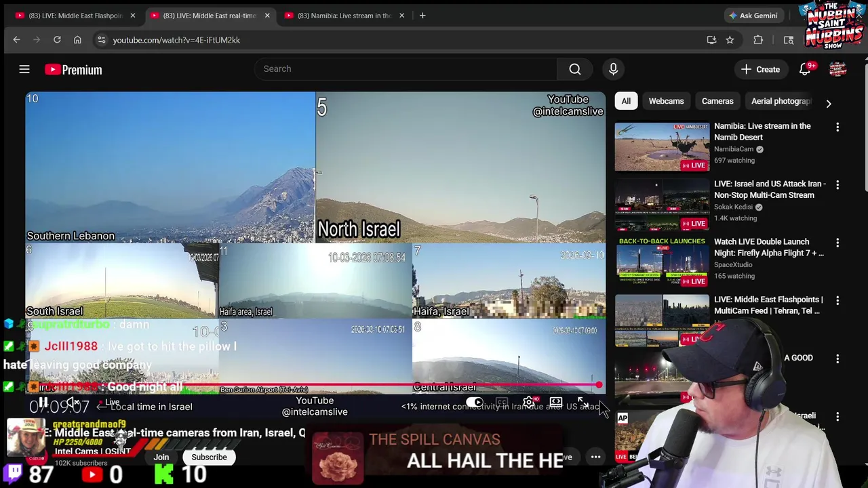Close the Middle East Flashpoint tab
The image size is (868, 488).
(133, 15)
